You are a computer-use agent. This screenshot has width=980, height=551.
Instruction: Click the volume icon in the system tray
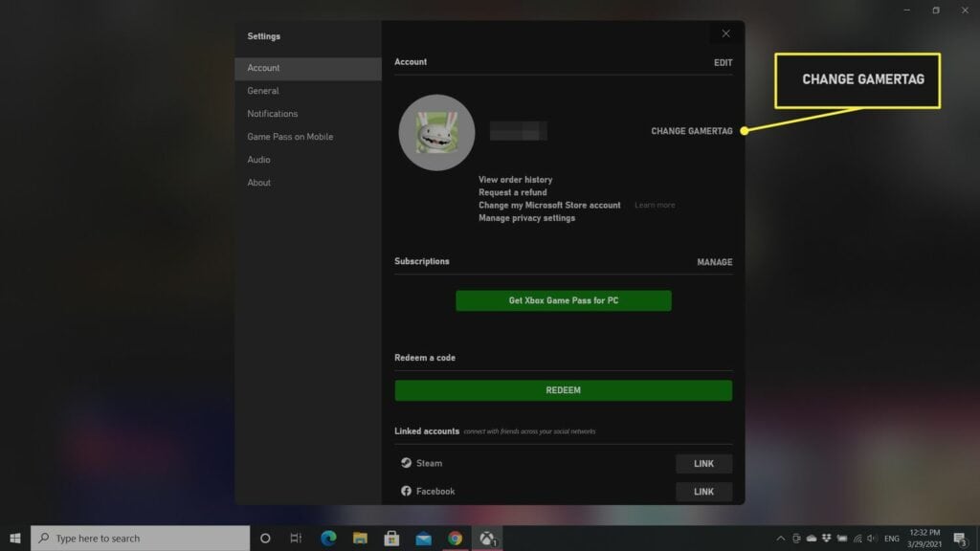click(x=873, y=538)
